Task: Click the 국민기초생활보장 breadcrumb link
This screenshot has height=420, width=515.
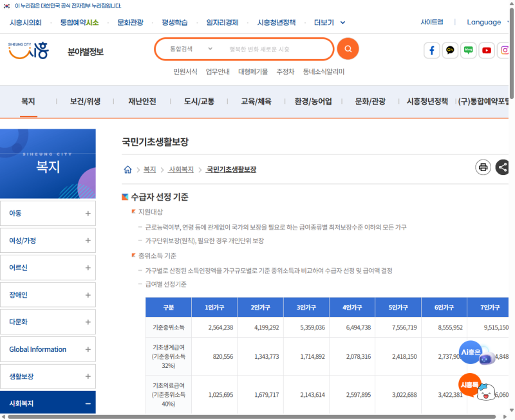Action: tap(231, 170)
